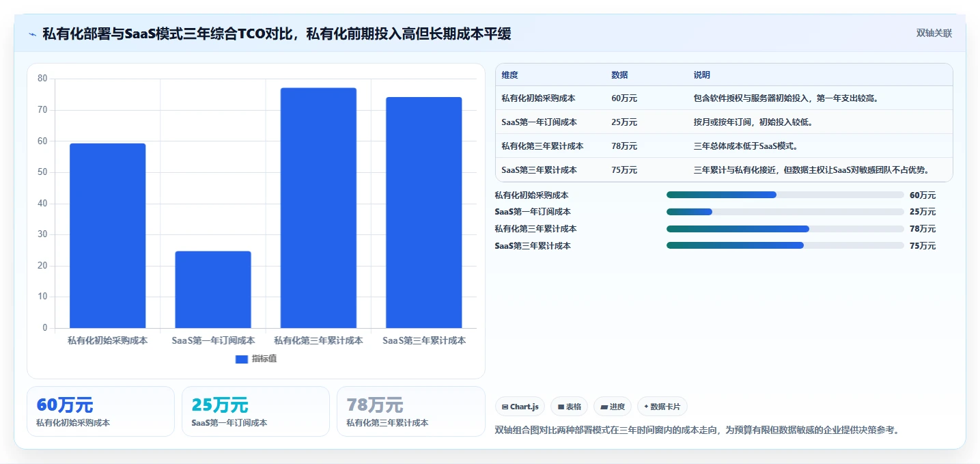Viewport: 980px width, 464px height.
Task: Select the 数据卡片 tag chip
Action: [x=662, y=407]
